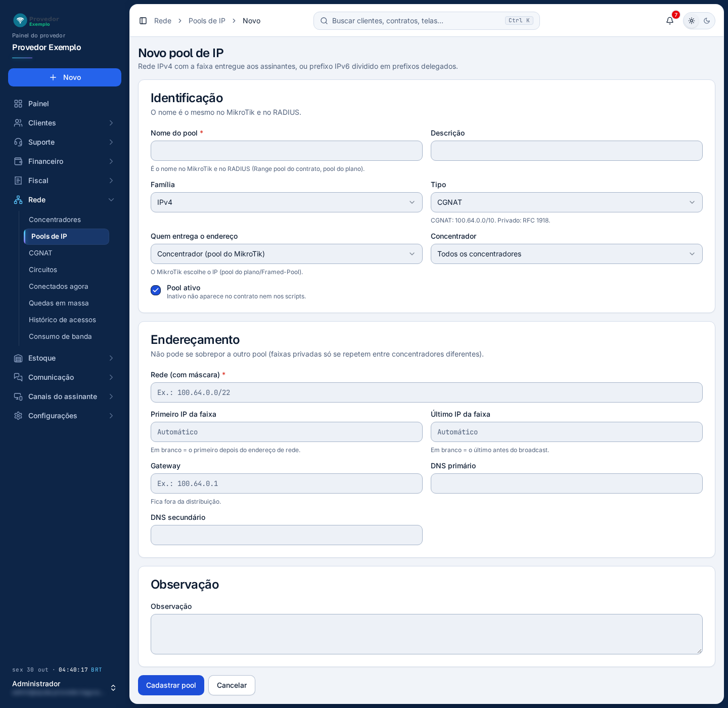Follow the Pools de IP breadcrumb
The image size is (728, 708).
[x=207, y=21]
